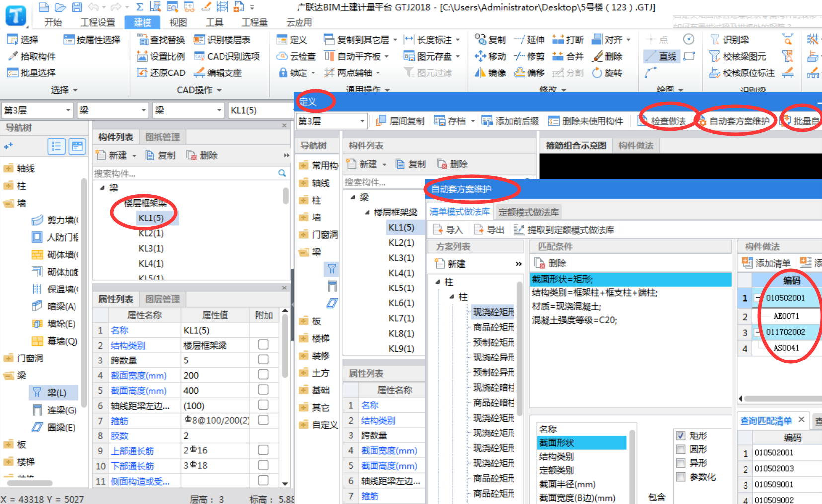
Task: Open 批量选择 batch select tool
Action: pos(31,72)
